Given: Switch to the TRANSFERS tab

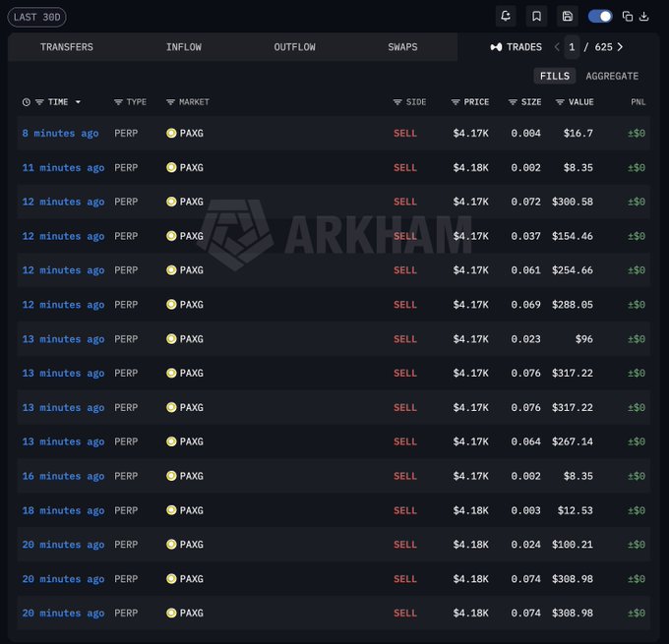Looking at the screenshot, I should tap(67, 47).
